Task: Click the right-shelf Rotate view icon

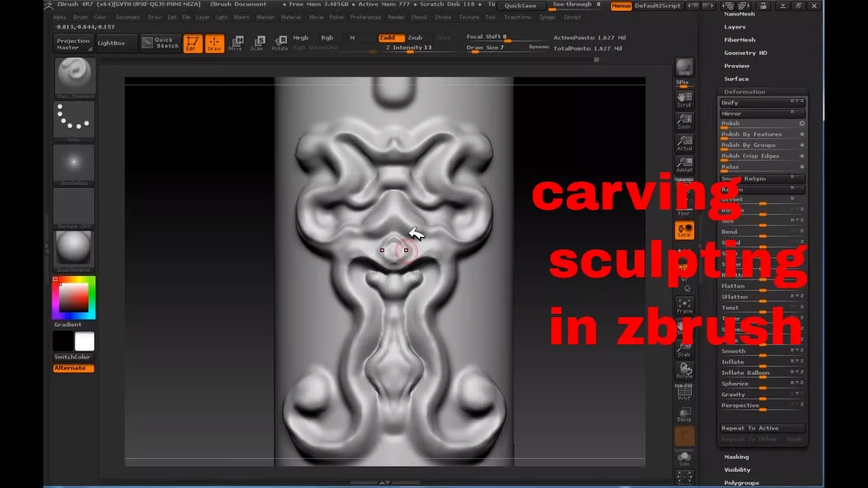Action: tap(684, 371)
